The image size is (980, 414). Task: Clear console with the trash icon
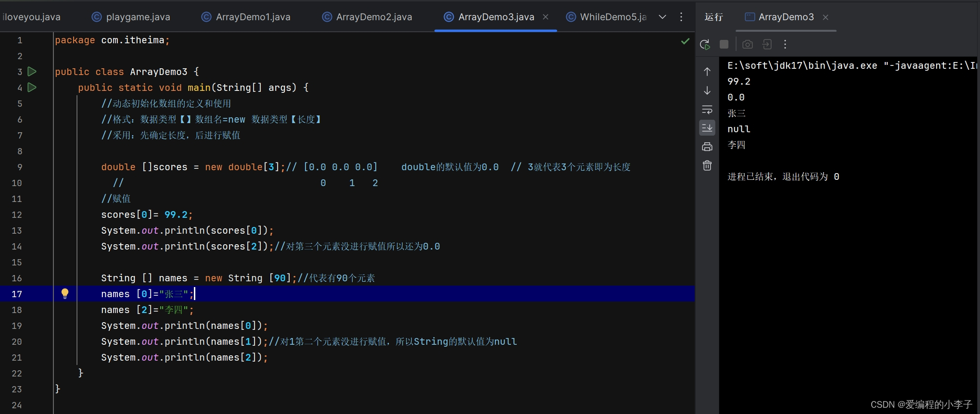707,166
